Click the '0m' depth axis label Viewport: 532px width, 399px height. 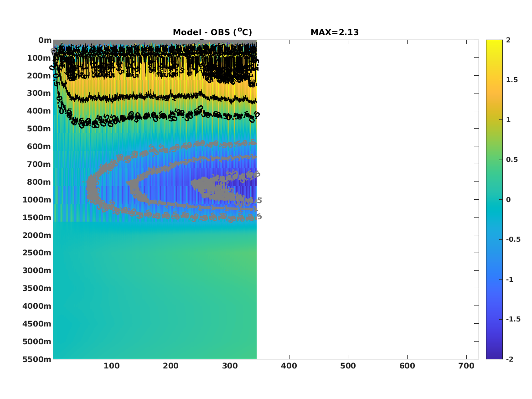pyautogui.click(x=45, y=41)
